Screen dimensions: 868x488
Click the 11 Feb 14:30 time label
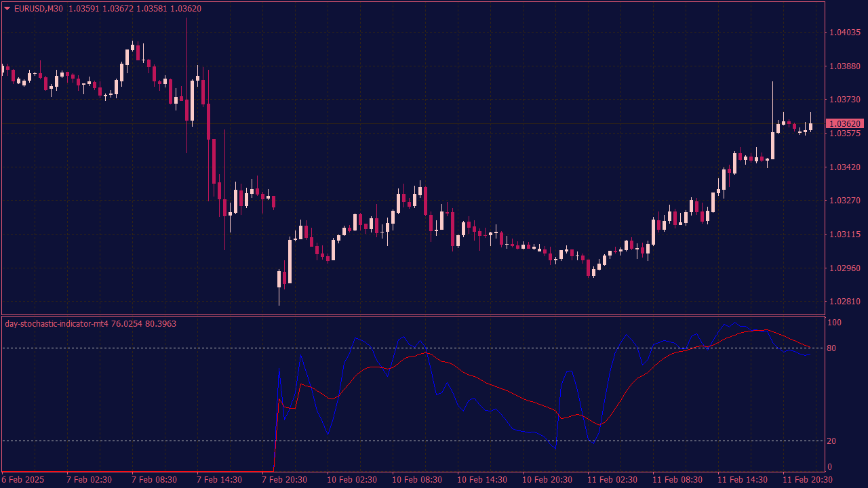click(743, 480)
